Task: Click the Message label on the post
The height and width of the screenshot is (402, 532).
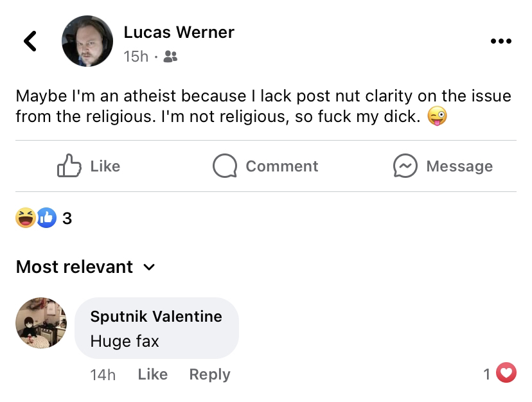Action: pos(459,166)
